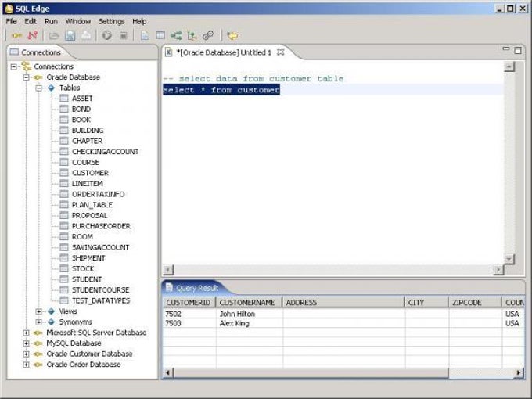Maximize the editor panel
The image size is (532, 399).
pos(518,50)
